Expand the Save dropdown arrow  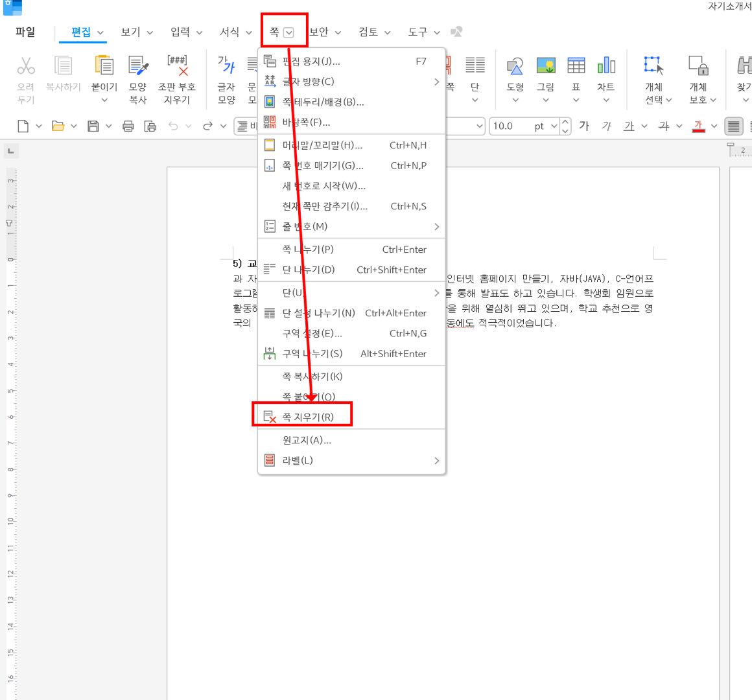(109, 126)
